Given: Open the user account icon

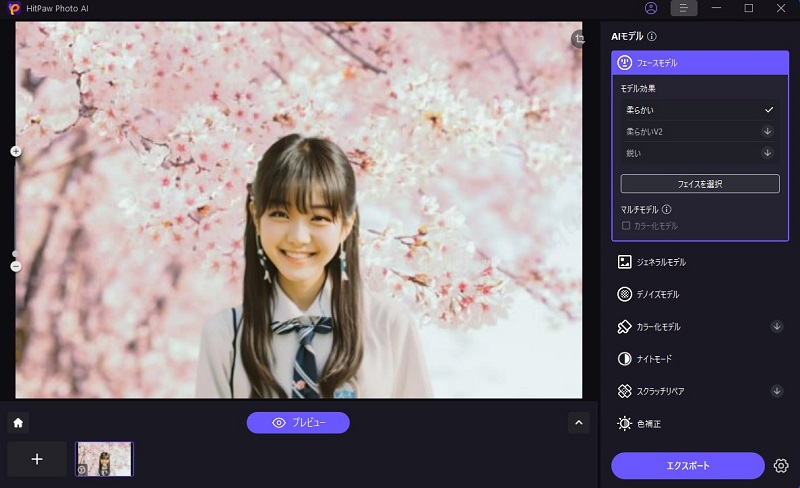Looking at the screenshot, I should click(651, 8).
